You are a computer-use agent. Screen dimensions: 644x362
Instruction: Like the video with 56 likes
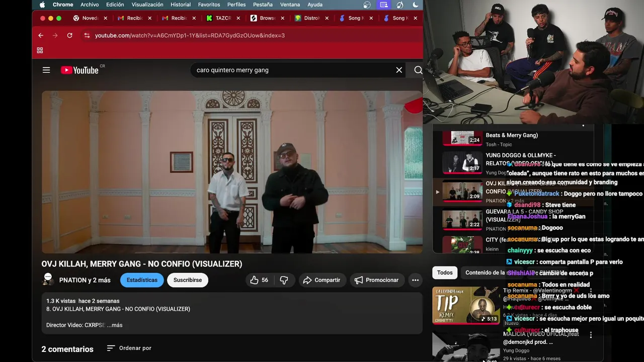pyautogui.click(x=260, y=280)
